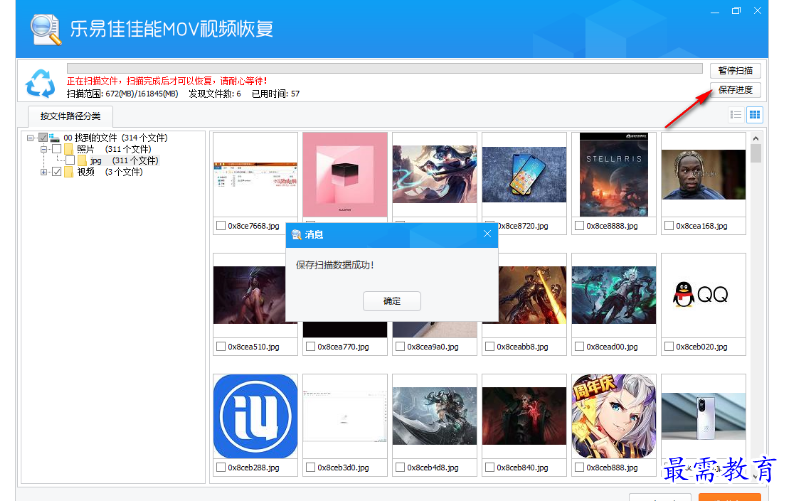Click the 消息 dialog title icon
The height and width of the screenshot is (501, 785).
pyautogui.click(x=296, y=234)
